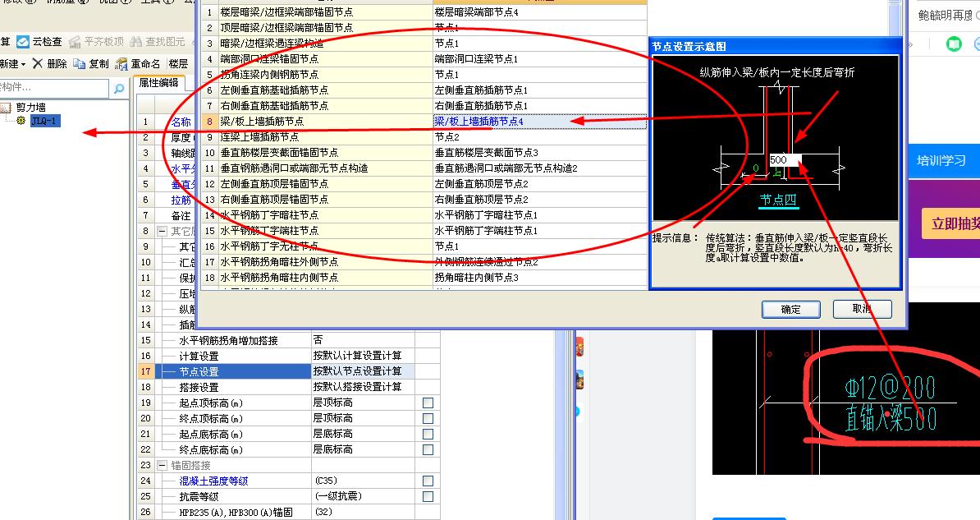Tick the checkbox for 混凝土强度等级
Image resolution: width=980 pixels, height=520 pixels.
428,481
